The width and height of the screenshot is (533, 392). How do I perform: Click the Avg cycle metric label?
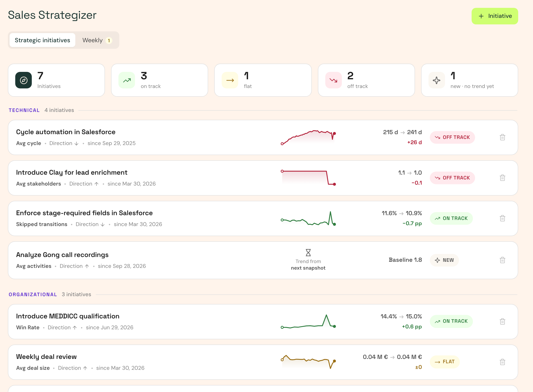click(29, 143)
